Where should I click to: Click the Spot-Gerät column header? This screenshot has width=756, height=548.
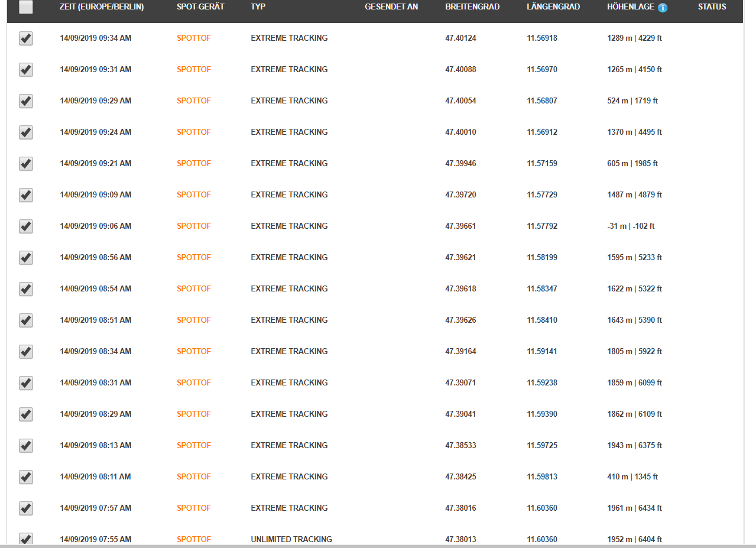(200, 7)
